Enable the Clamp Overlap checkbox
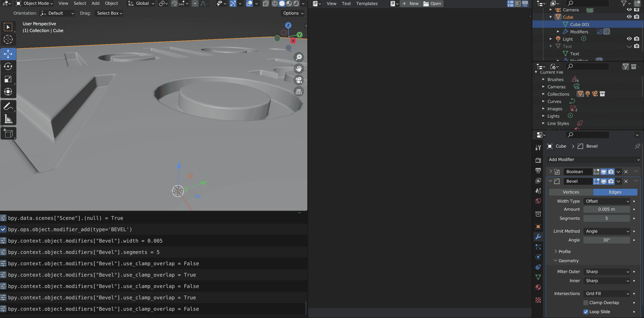This screenshot has width=644, height=318. [x=586, y=303]
